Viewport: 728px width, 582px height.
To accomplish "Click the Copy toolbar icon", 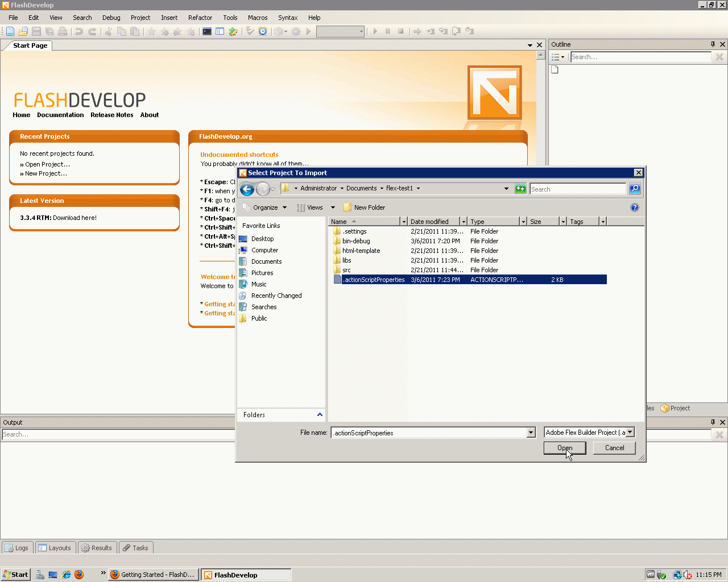I will (x=121, y=31).
